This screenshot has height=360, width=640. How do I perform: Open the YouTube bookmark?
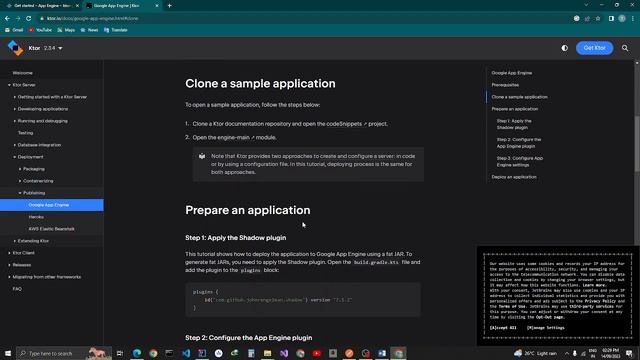tap(40, 30)
